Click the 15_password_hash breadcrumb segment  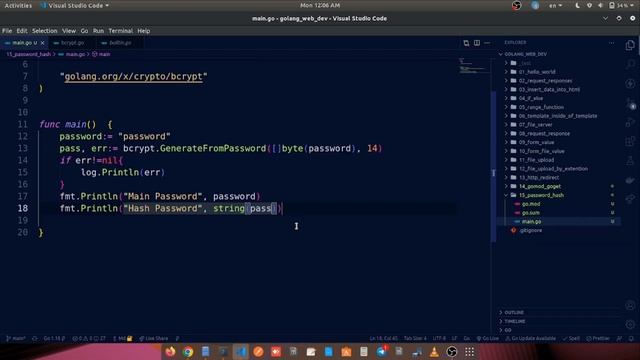click(29, 54)
